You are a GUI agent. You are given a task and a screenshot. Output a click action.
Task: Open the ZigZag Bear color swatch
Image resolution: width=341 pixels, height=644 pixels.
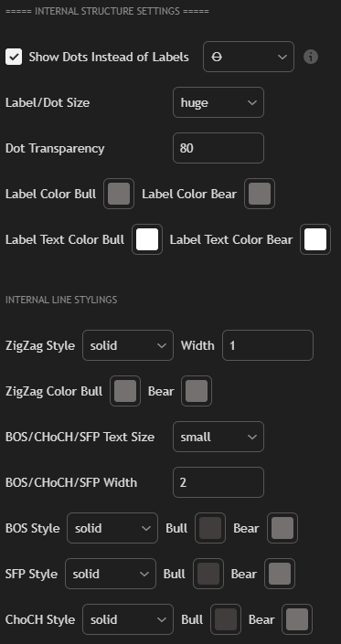click(197, 391)
